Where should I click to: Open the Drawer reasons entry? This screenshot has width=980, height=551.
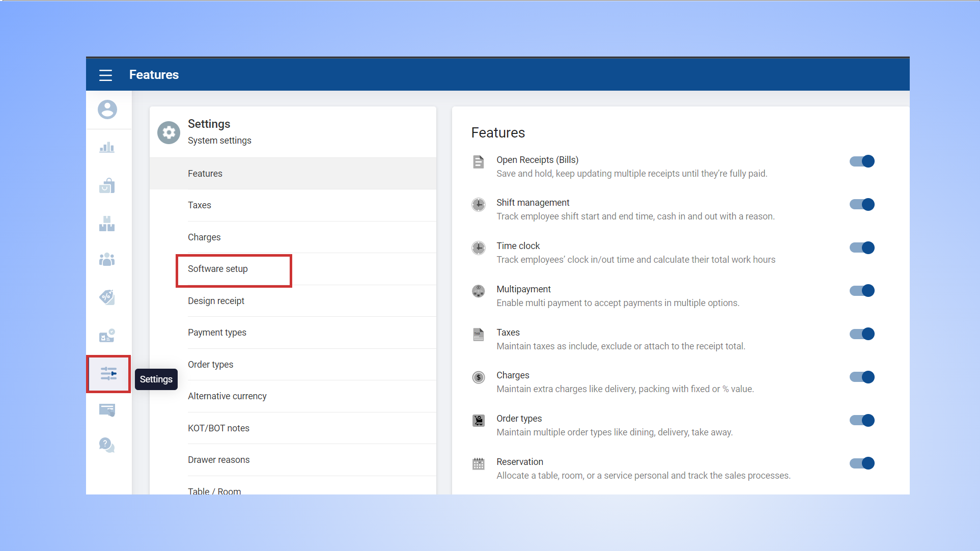[218, 460]
